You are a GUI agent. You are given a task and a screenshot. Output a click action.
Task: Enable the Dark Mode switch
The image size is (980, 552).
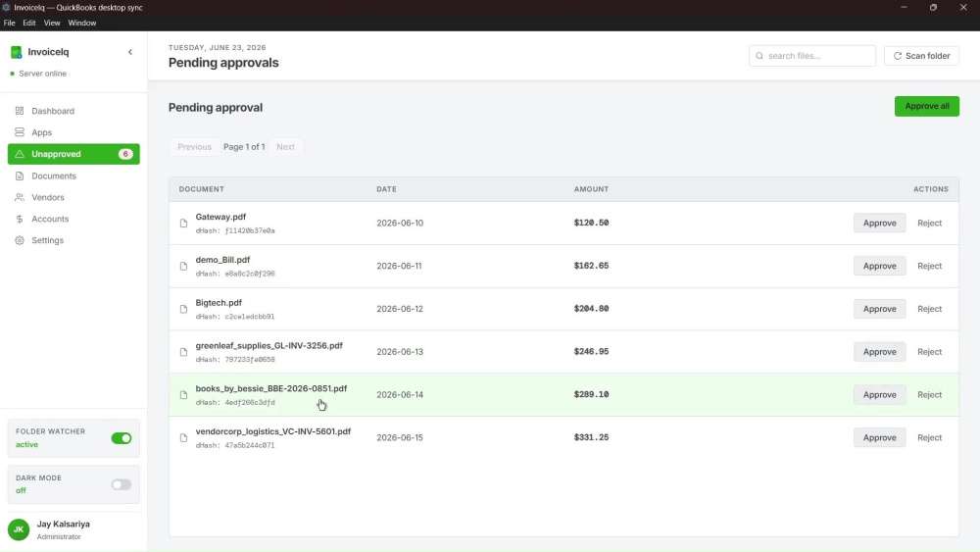(x=122, y=484)
